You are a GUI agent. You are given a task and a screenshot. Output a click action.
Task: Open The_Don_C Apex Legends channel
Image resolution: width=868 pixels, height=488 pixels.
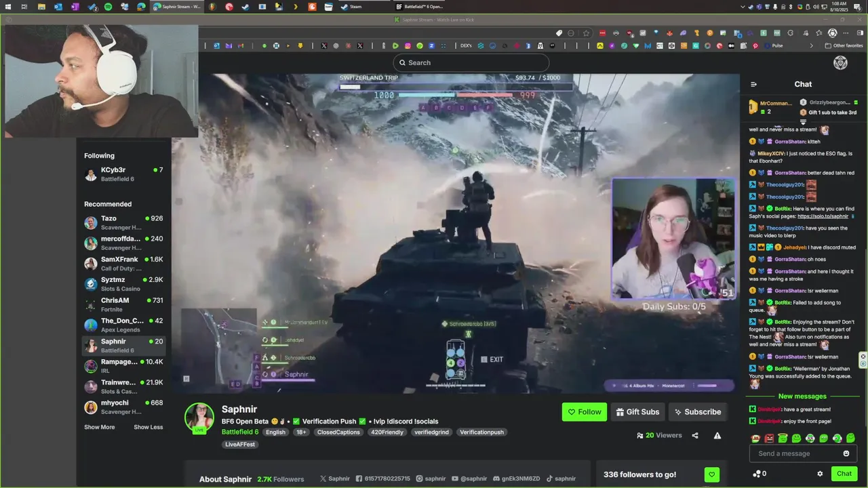(123, 325)
